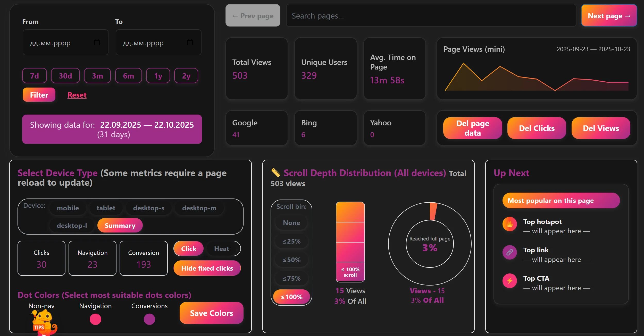Viewport: 644px width, 336px height.
Task: Switch the clicks view to Heat mode
Action: 222,248
